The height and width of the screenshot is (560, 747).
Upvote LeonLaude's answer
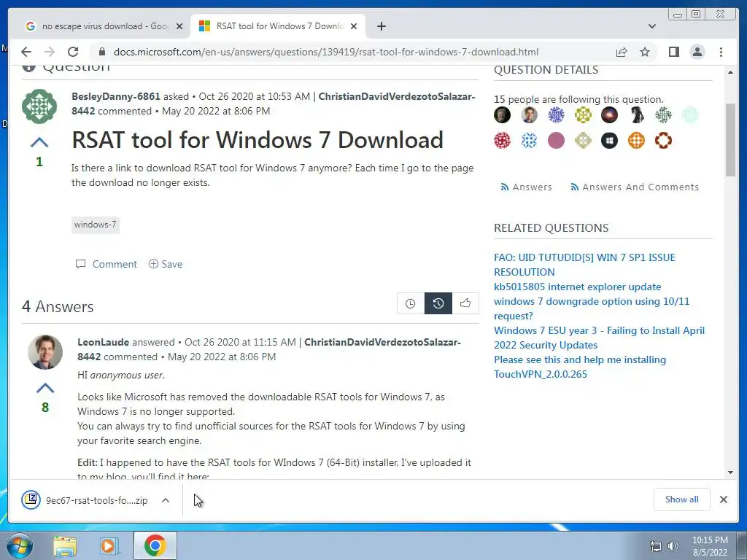click(45, 388)
